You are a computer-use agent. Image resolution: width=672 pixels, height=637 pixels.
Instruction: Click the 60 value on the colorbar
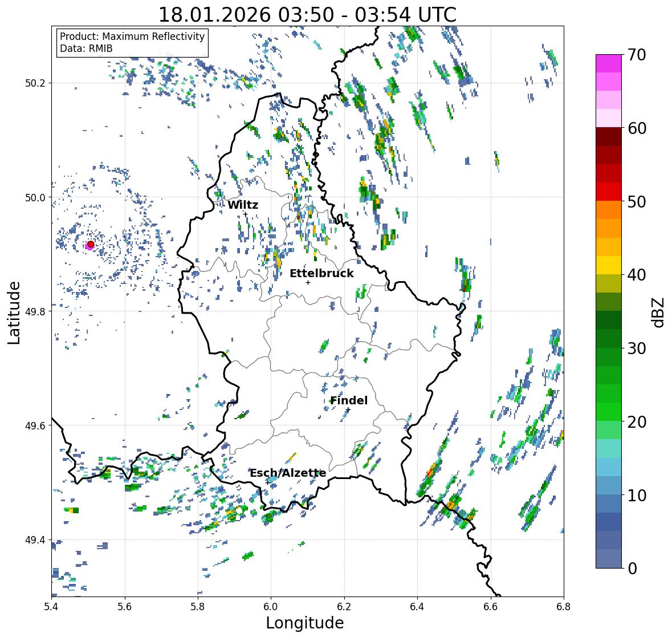tap(637, 128)
